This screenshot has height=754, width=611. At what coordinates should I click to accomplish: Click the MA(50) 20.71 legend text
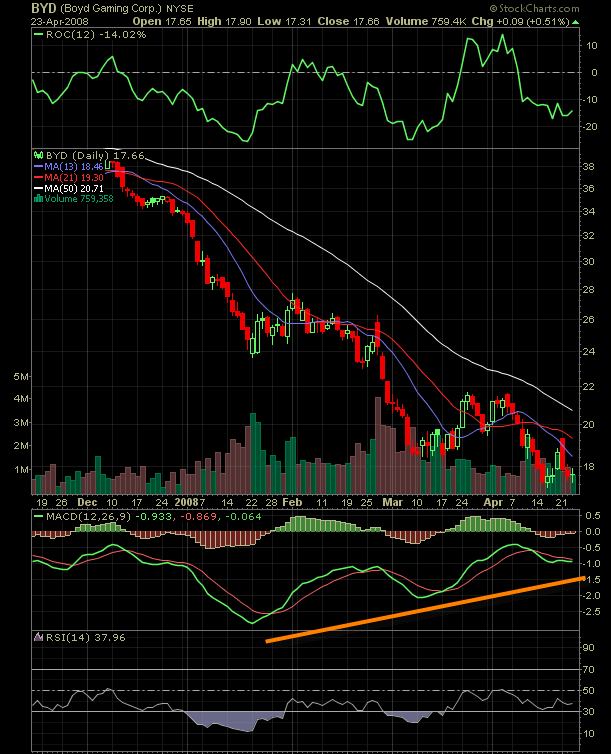74,188
